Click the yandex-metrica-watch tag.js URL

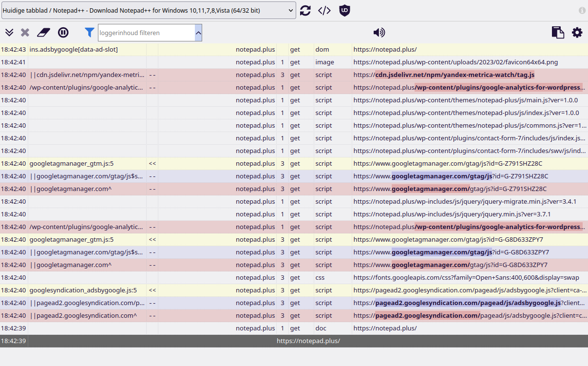(455, 75)
